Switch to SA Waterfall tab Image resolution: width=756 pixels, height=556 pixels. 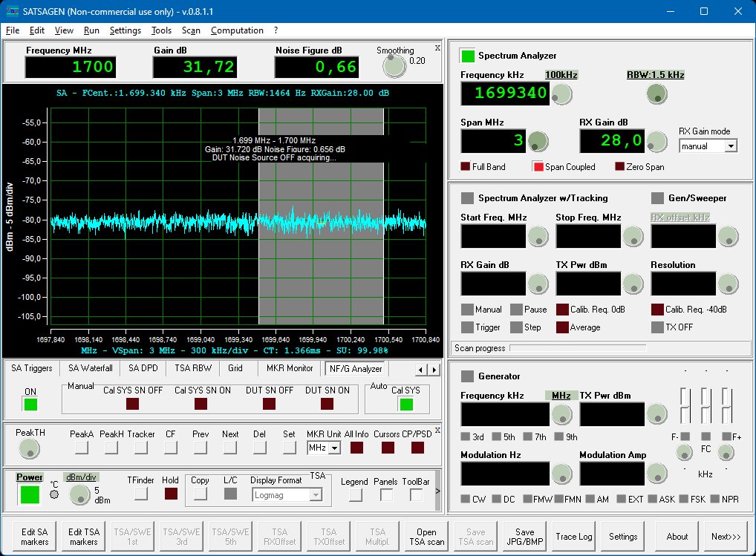[90, 368]
